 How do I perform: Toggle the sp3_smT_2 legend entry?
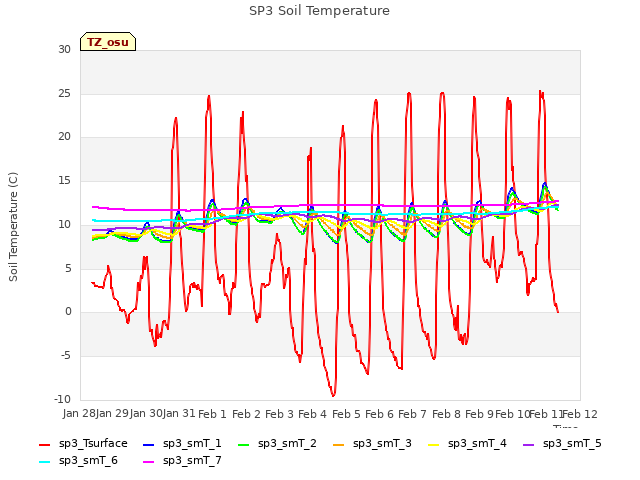coord(277,444)
